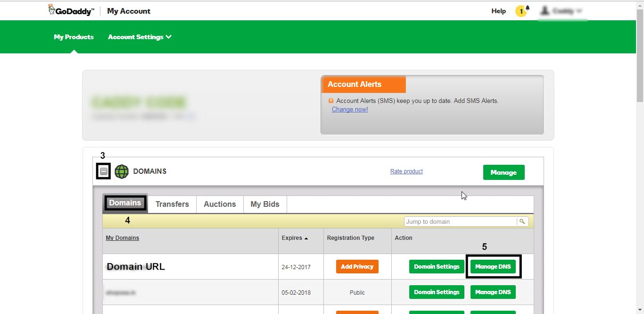The image size is (644, 314).
Task: Open the Help link
Action: [x=498, y=11]
